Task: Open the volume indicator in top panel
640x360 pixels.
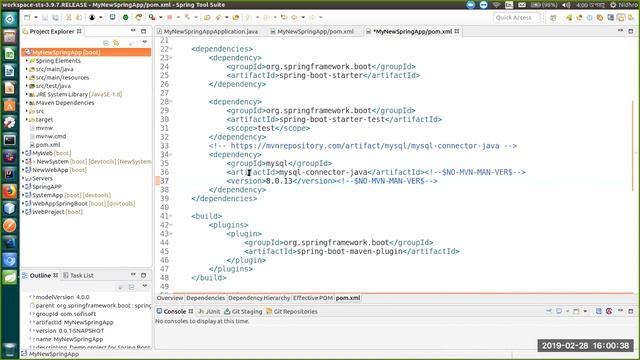Action: (x=566, y=5)
